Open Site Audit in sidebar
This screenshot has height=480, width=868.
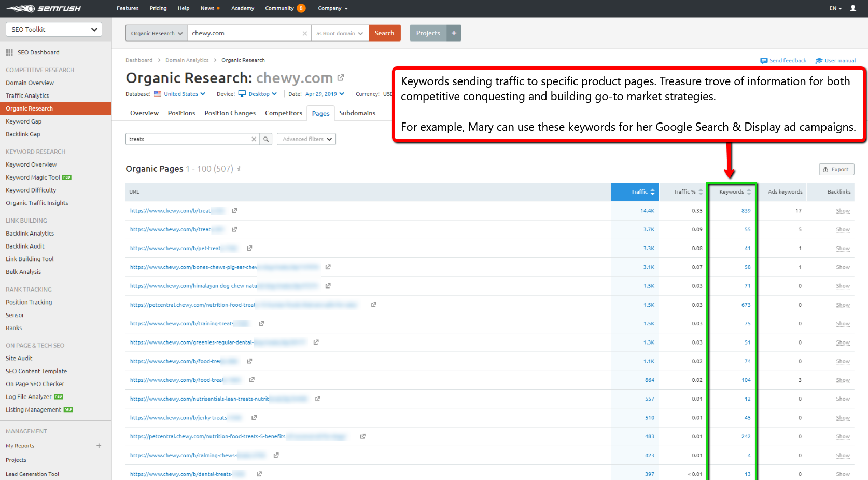tap(19, 359)
